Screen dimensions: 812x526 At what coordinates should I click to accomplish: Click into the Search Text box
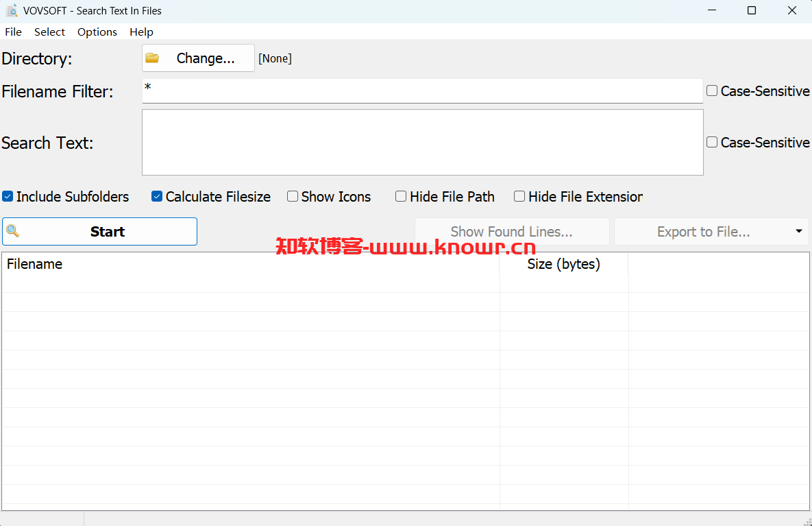pyautogui.click(x=423, y=142)
